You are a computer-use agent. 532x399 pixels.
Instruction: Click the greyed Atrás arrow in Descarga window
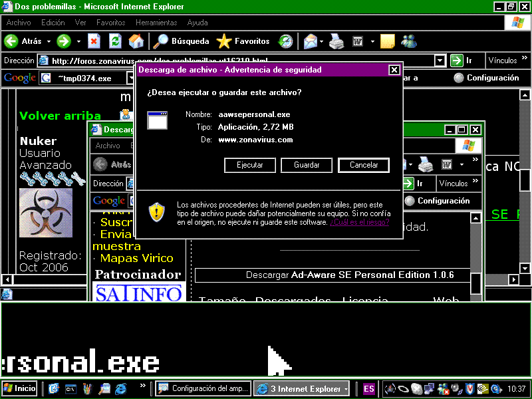[100, 164]
